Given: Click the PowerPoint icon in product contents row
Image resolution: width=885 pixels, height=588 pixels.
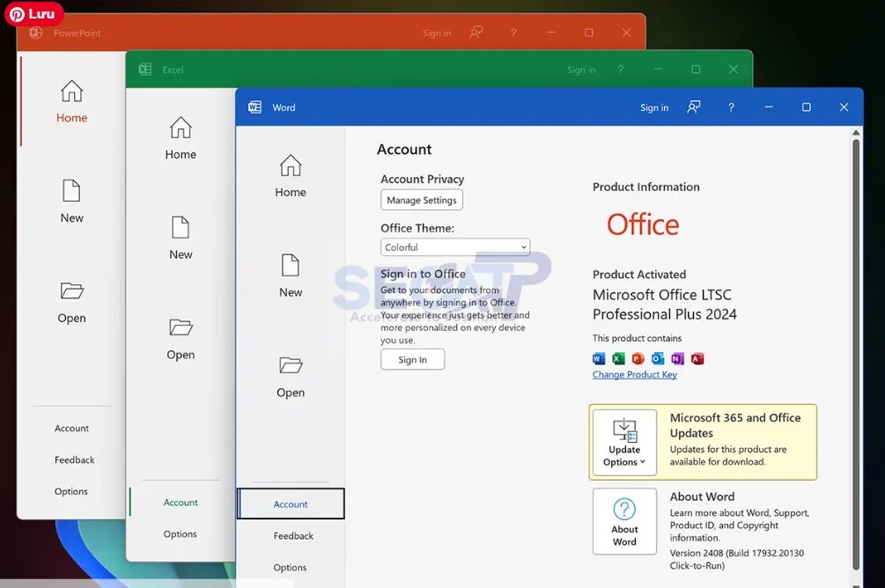Looking at the screenshot, I should click(637, 358).
